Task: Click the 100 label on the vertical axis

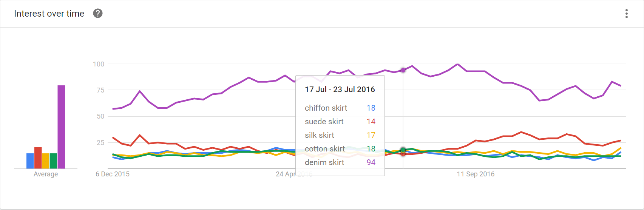Action: 99,64
